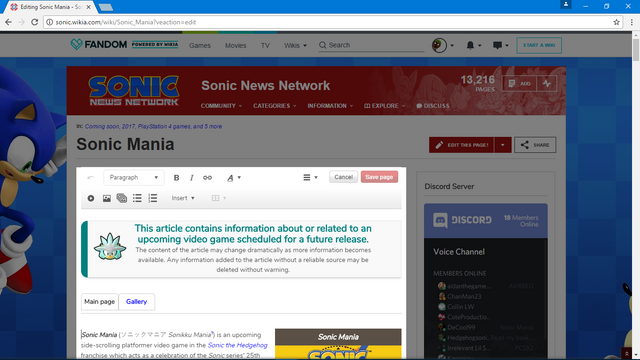Insert a link using the chain icon
Viewport: 640px width, 360px height.
[207, 178]
